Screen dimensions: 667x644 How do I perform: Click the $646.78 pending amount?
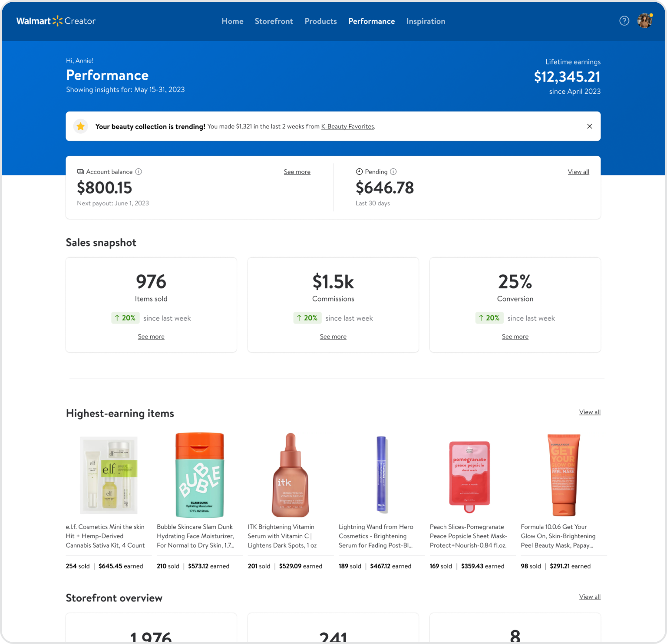point(385,188)
